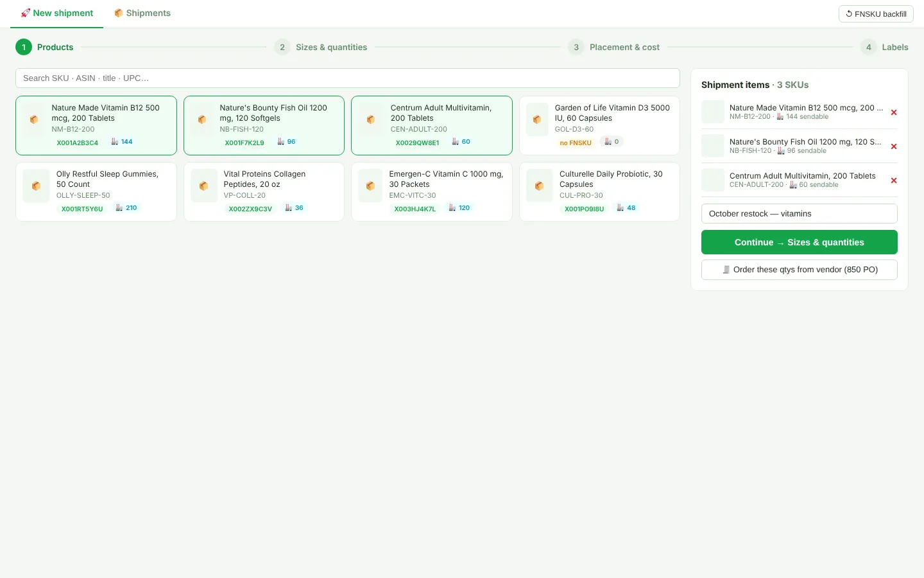The image size is (924, 578).
Task: Click FNSKU label X001PO9I8U
Action: (584, 209)
